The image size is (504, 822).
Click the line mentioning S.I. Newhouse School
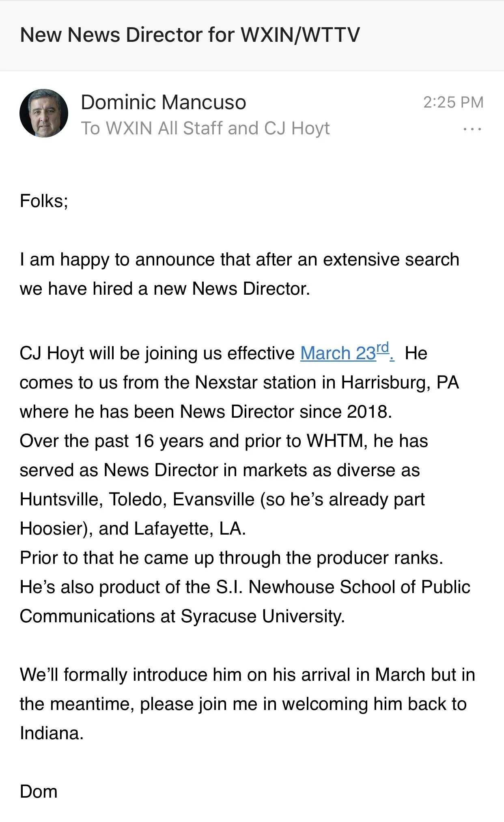(x=245, y=587)
